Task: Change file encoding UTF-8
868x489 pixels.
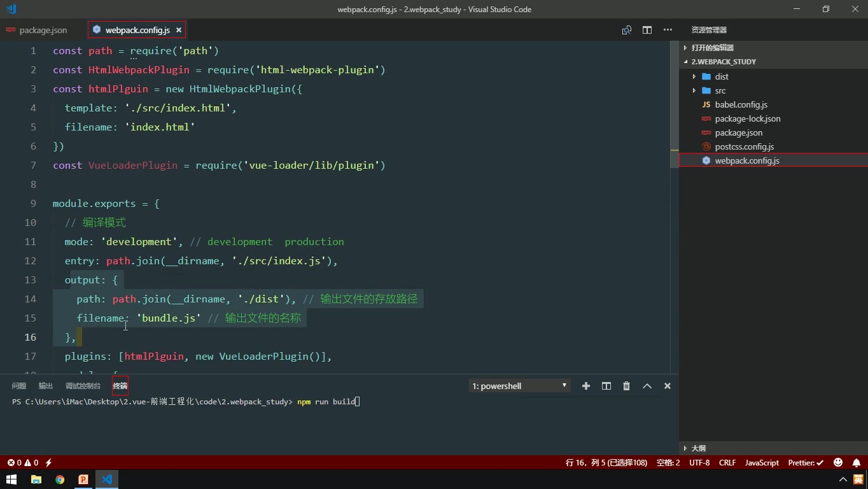Action: coord(699,463)
